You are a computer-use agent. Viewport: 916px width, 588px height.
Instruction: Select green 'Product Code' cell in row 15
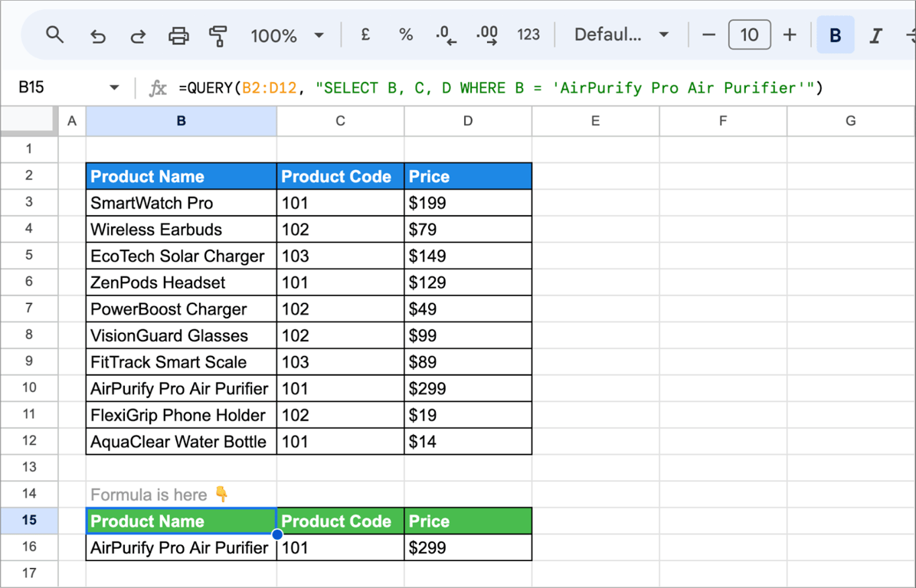point(340,521)
